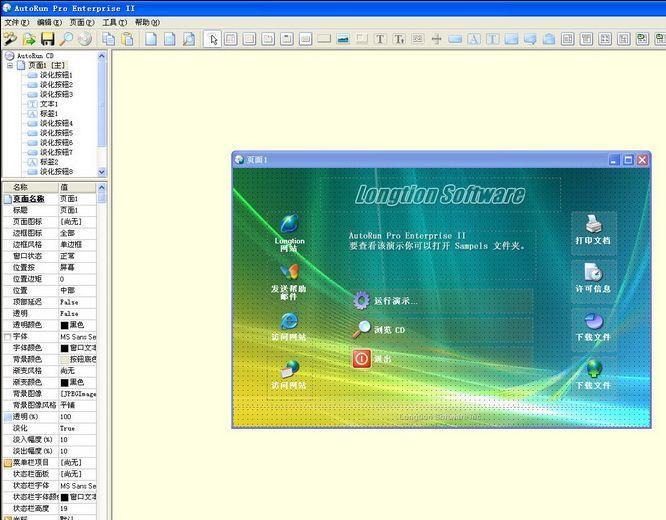Open the 页面(P) menu

click(82, 22)
